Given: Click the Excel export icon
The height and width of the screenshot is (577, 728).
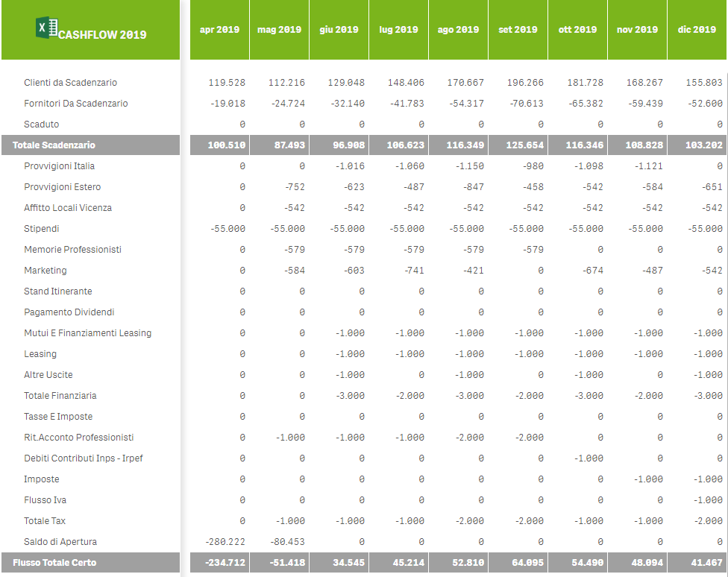Looking at the screenshot, I should pos(46,28).
